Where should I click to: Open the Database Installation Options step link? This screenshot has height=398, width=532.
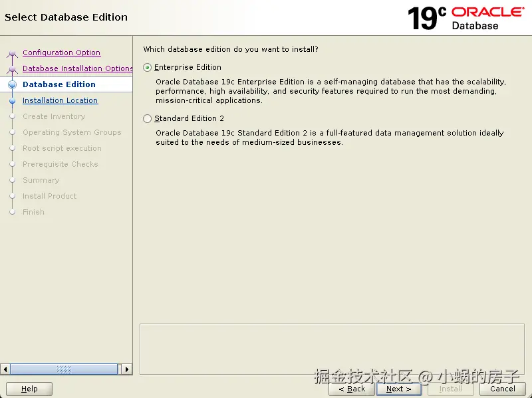click(77, 68)
